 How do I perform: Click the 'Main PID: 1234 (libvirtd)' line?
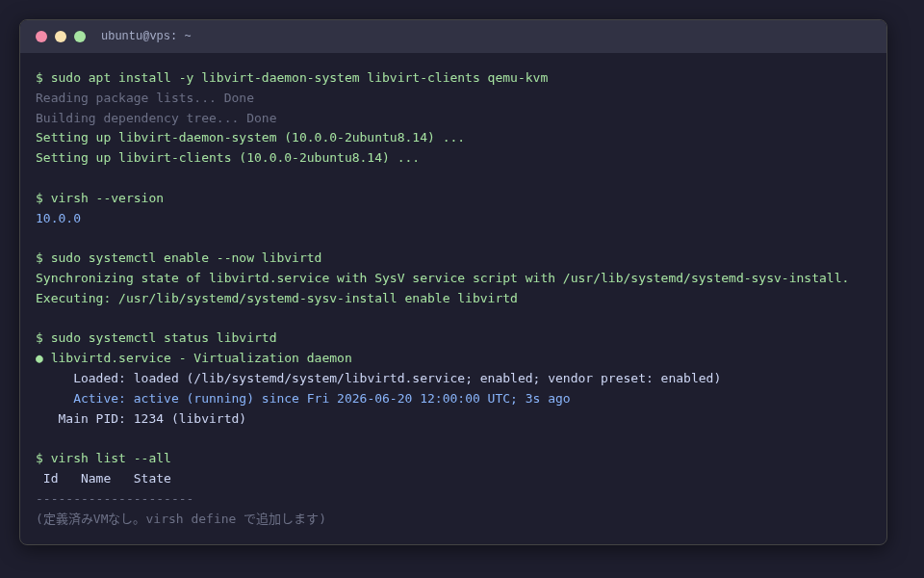[x=152, y=419]
